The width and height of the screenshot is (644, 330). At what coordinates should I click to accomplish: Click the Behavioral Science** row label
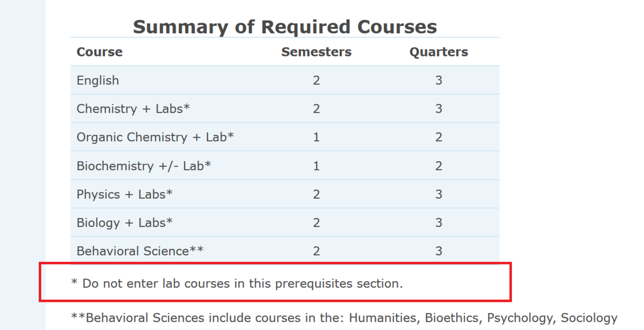140,251
